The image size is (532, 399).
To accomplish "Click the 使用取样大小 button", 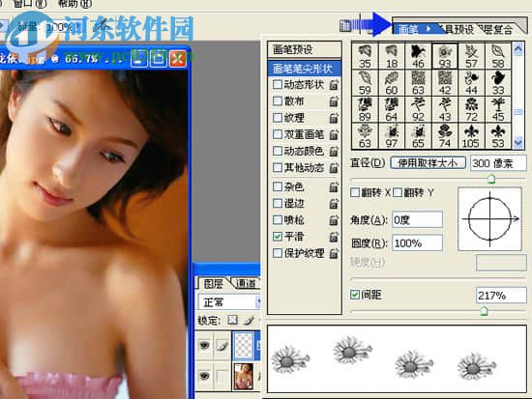I will pyautogui.click(x=428, y=163).
